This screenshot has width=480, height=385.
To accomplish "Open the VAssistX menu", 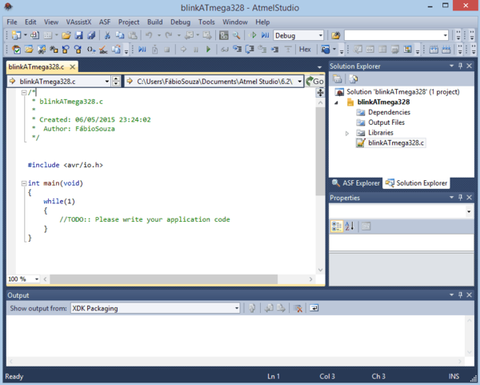I will click(78, 22).
